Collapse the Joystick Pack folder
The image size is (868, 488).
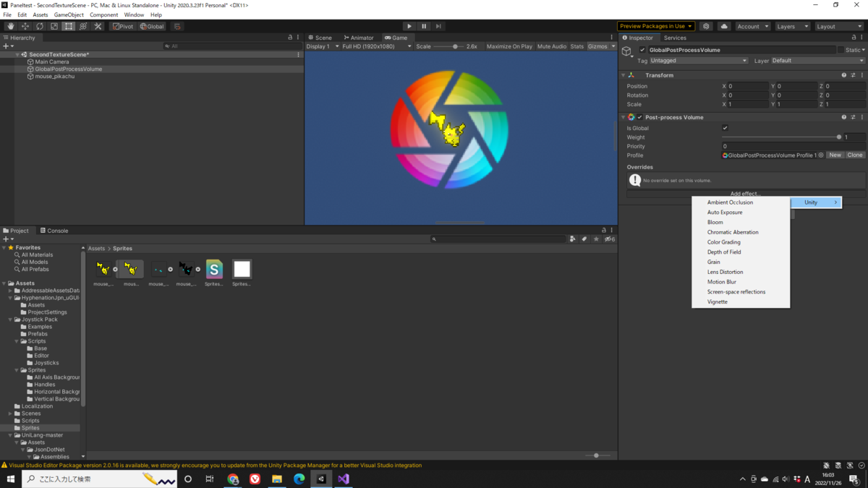[x=10, y=320]
